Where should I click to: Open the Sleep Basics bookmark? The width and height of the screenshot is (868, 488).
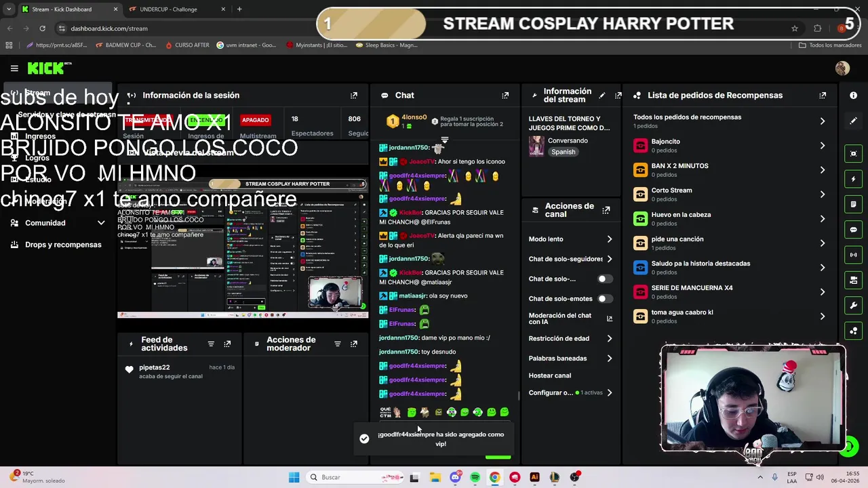tap(386, 45)
